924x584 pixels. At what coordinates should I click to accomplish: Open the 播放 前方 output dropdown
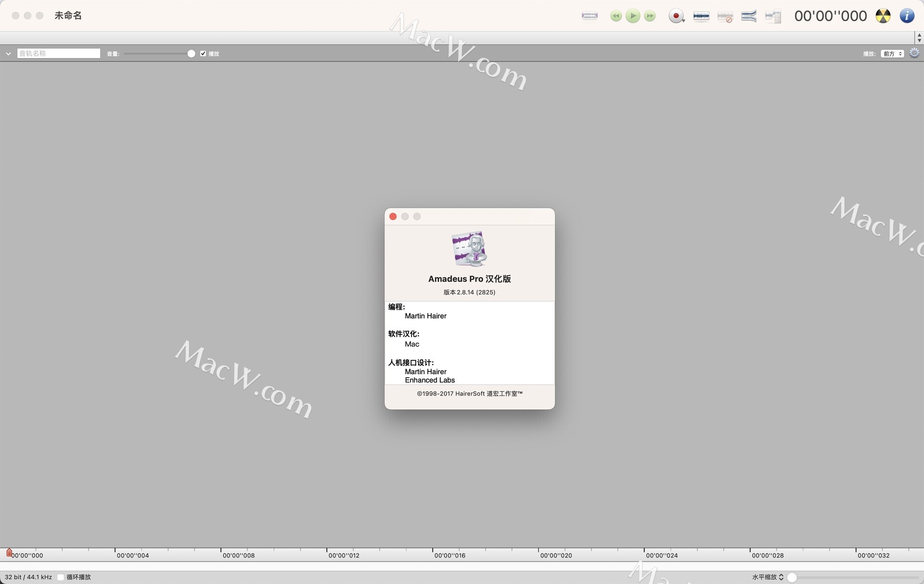[893, 53]
